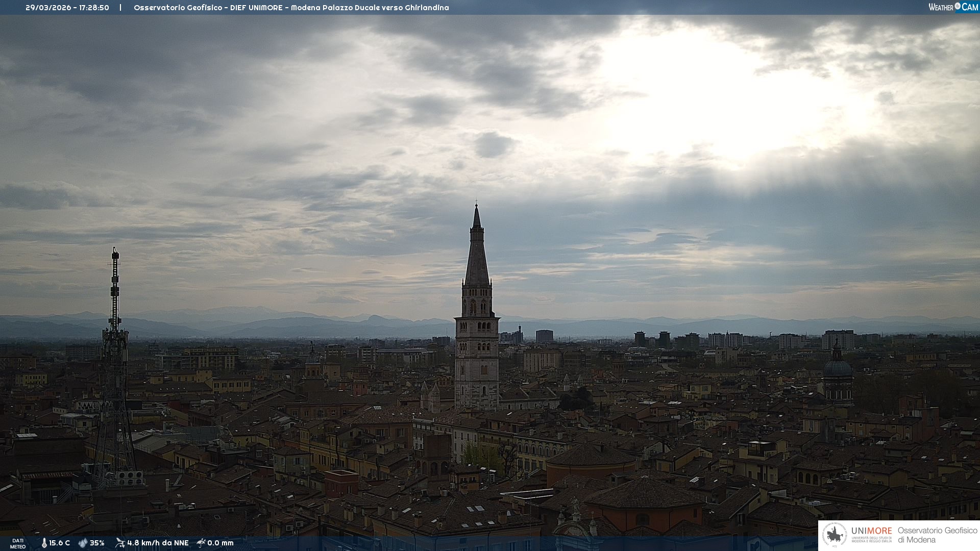
Task: Click the DATI METEO label
Action: (18, 543)
